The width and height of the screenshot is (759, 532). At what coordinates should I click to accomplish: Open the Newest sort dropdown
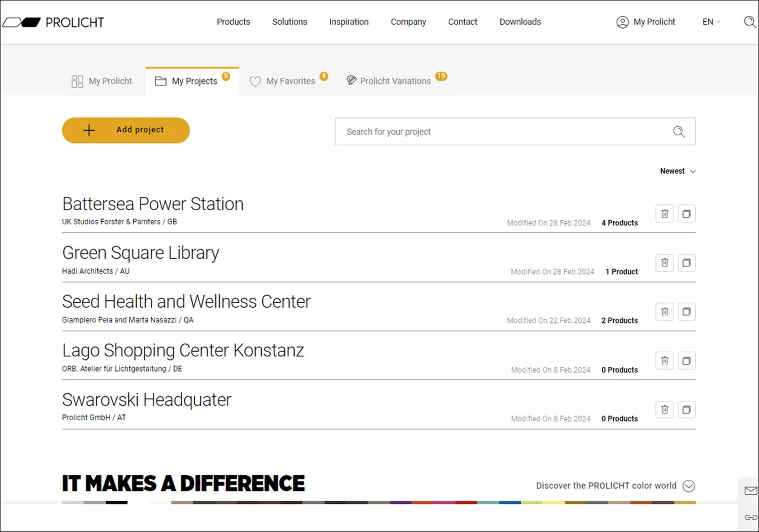coord(678,171)
